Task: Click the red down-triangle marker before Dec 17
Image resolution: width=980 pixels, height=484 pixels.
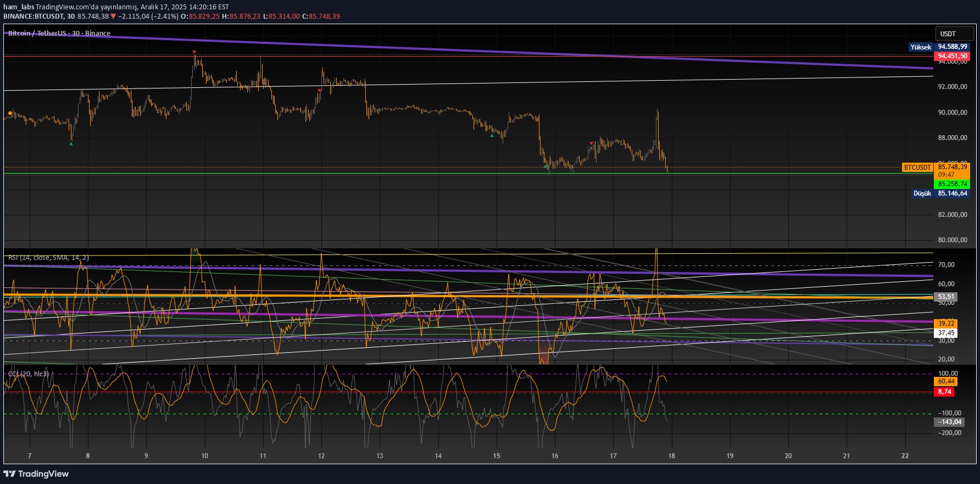Action: click(591, 143)
